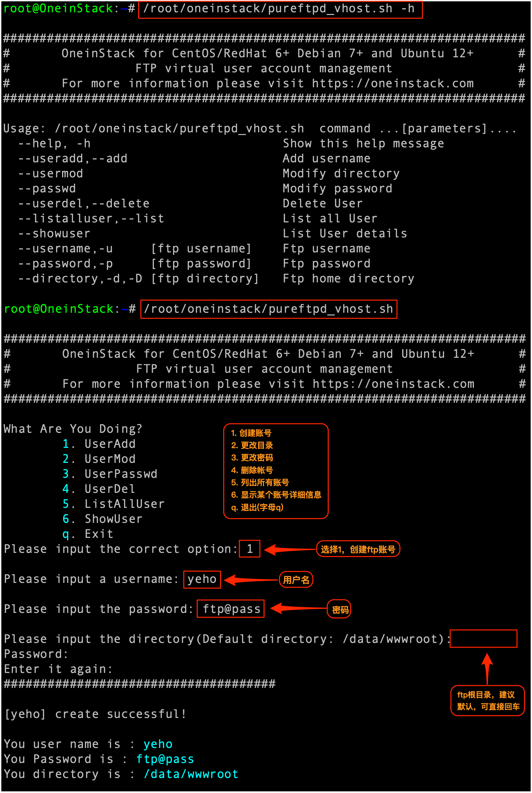Click the highlighted pureftpd_vhost.sh -h command
Screen dimensions: 532x793
[280, 9]
